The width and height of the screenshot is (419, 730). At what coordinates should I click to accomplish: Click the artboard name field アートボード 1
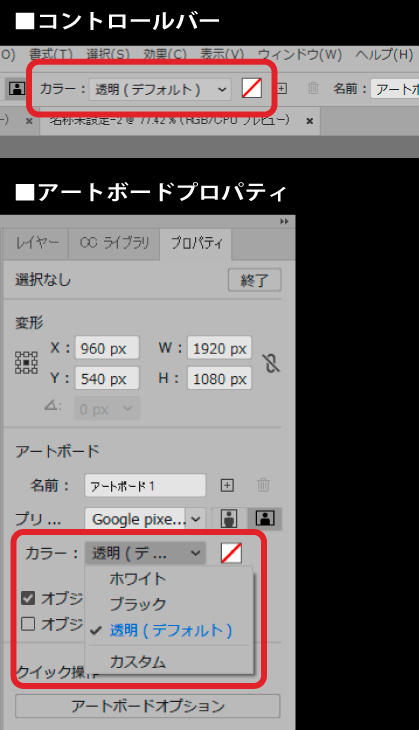(145, 486)
